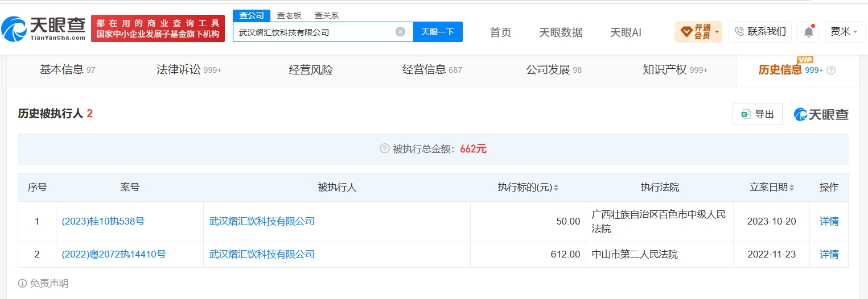Click the question icon before 被执行总金额
868x299 pixels.
click(x=385, y=149)
